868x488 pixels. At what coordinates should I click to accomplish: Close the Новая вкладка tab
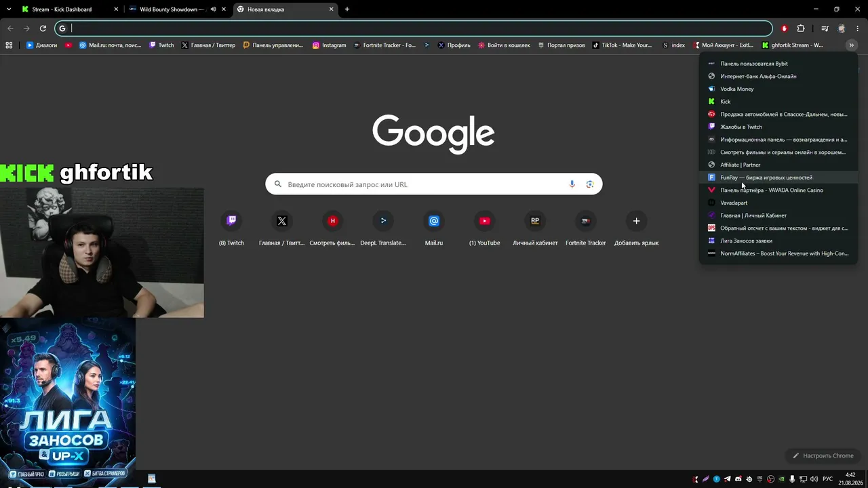pos(332,9)
